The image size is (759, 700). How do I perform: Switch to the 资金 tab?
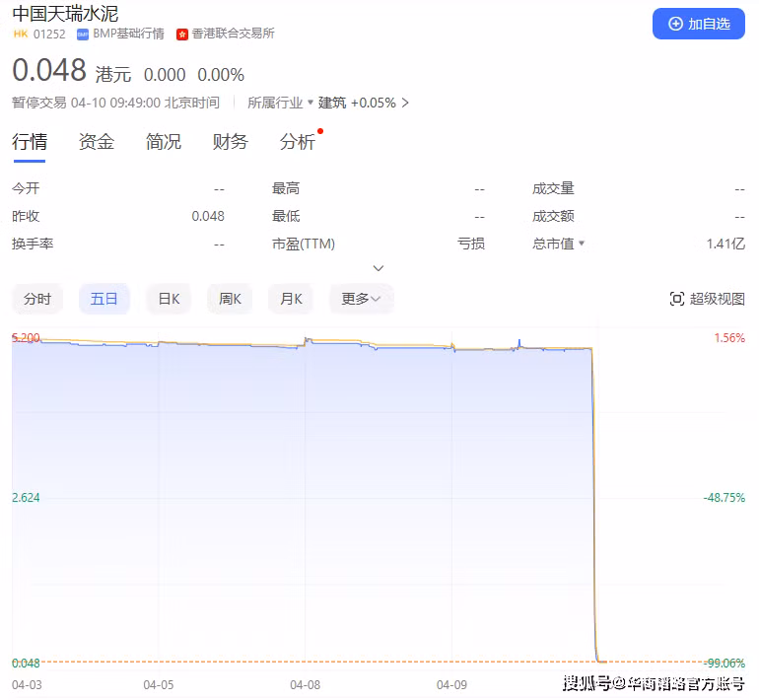(x=96, y=142)
